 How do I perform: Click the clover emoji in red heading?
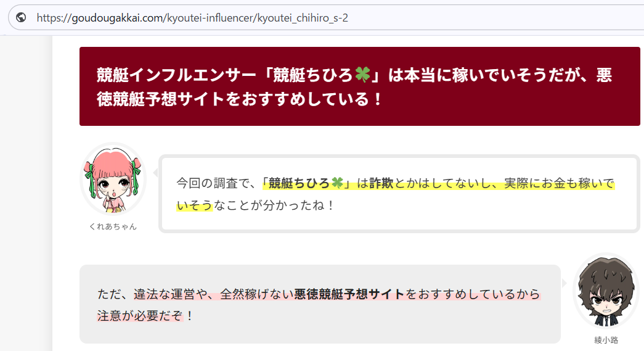[x=361, y=75]
